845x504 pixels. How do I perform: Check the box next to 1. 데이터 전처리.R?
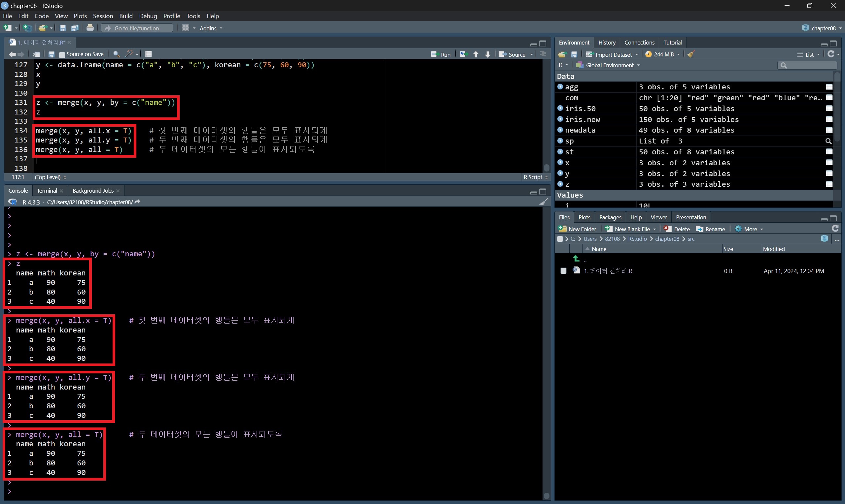(563, 271)
